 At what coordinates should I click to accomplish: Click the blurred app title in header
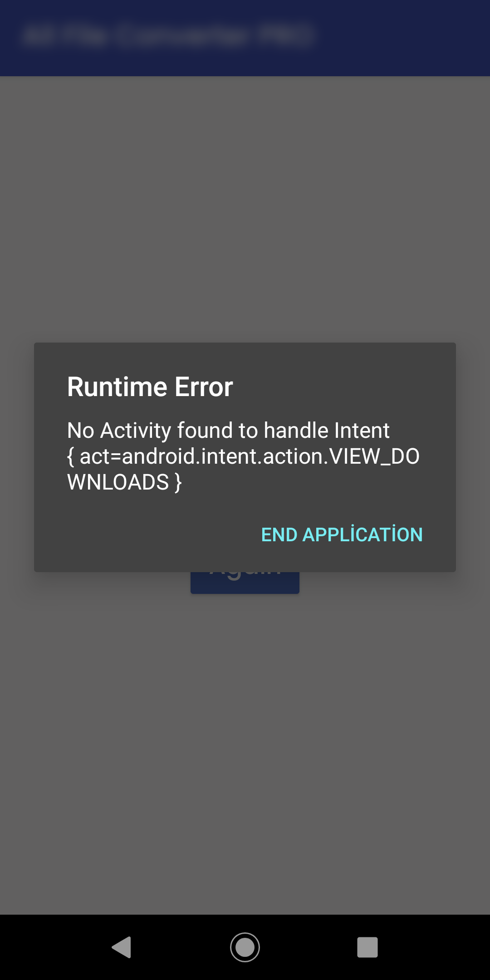pyautogui.click(x=169, y=35)
